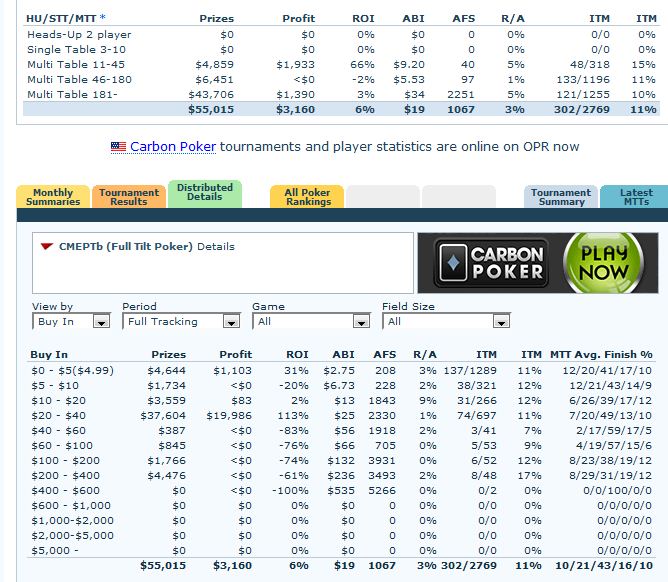Collapse the red triangle next to CMEPTb Details
The width and height of the screenshot is (668, 582).
coord(46,246)
